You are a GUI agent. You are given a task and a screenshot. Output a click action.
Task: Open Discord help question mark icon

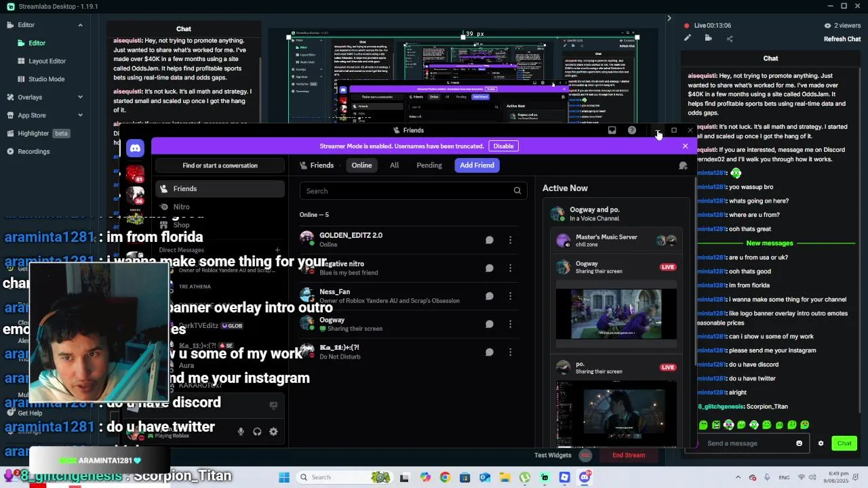tap(632, 130)
